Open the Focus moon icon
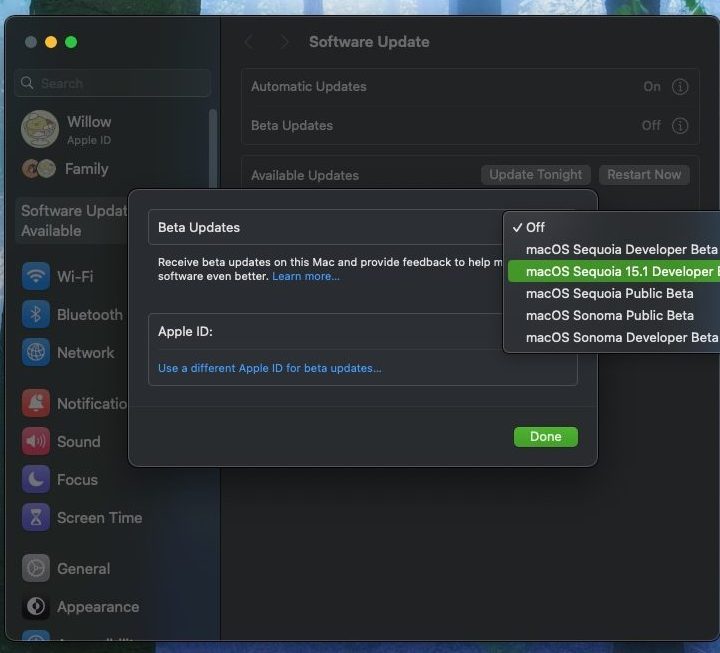This screenshot has height=653, width=720. (35, 479)
